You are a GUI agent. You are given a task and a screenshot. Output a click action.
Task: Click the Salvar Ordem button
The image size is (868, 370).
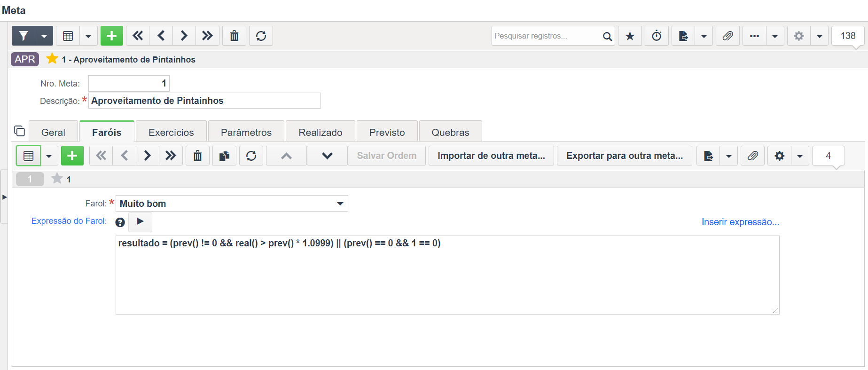[x=387, y=156]
